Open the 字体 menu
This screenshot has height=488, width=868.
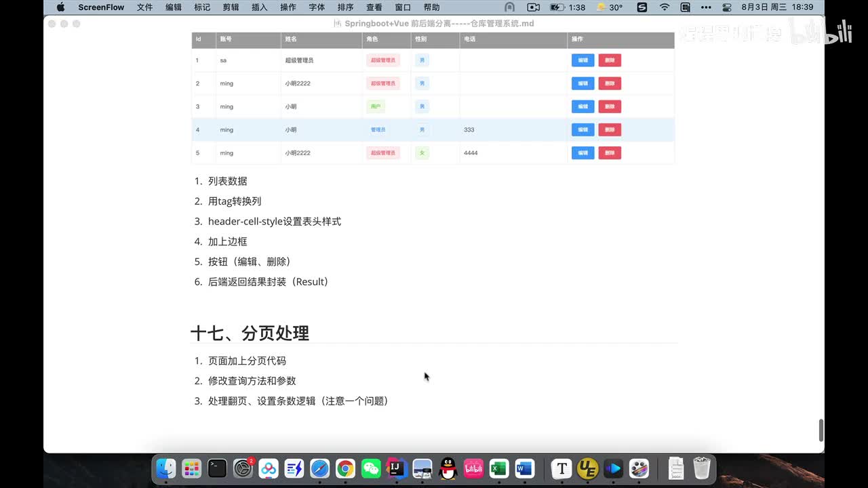(x=317, y=7)
